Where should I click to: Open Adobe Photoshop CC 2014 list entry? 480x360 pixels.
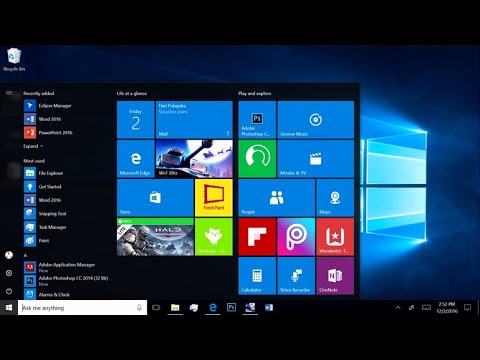[66, 281]
